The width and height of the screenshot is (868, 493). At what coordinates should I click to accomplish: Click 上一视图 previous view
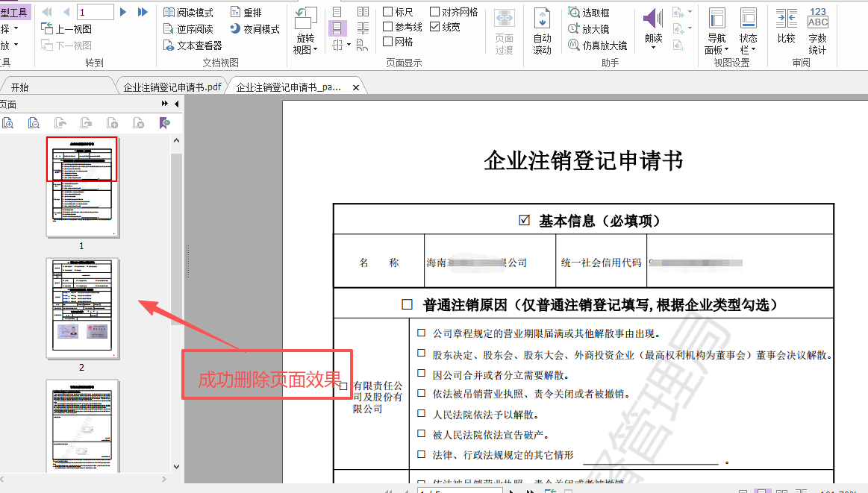tap(66, 29)
